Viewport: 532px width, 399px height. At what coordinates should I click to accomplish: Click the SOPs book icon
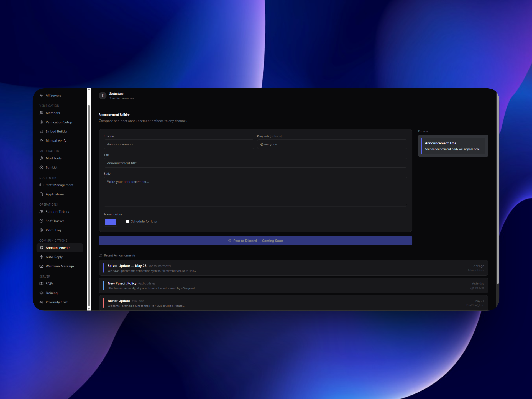(41, 284)
